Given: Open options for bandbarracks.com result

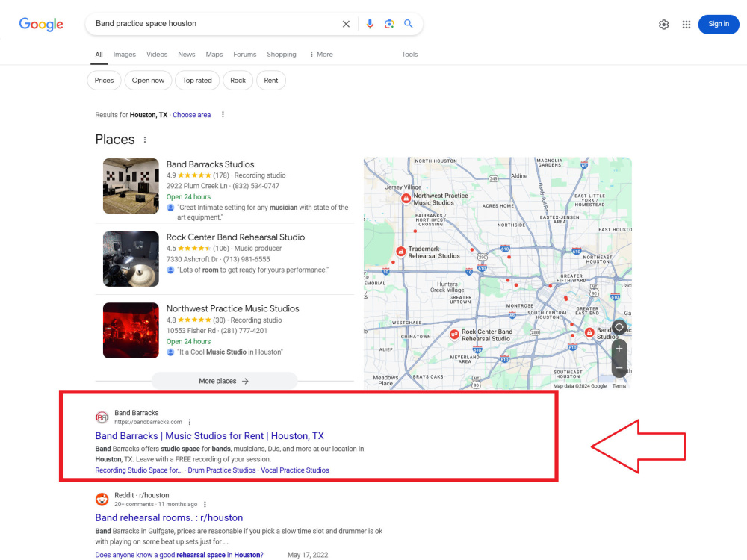Looking at the screenshot, I should [190, 422].
